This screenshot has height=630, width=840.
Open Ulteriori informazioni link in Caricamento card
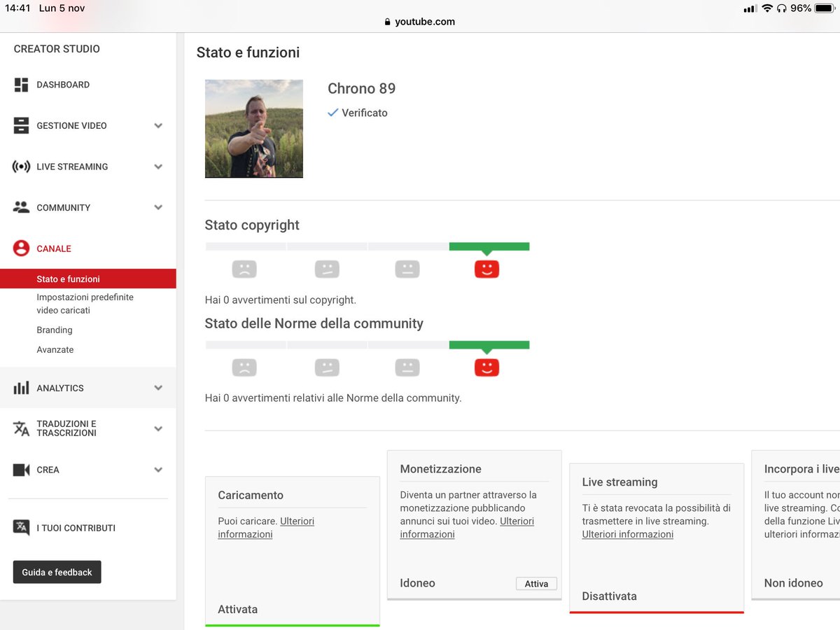(x=266, y=528)
